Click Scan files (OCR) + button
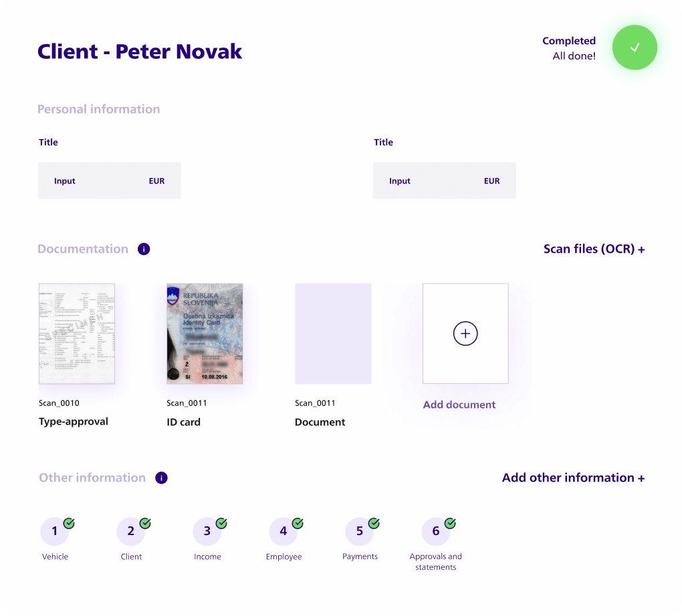The image size is (682, 616). point(594,249)
